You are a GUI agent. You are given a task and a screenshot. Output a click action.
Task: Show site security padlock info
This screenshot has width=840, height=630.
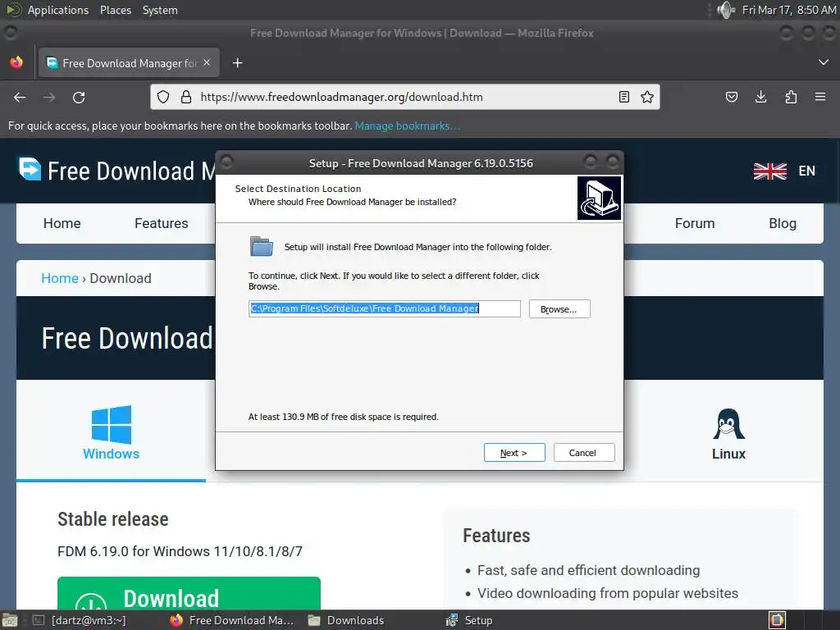click(186, 97)
